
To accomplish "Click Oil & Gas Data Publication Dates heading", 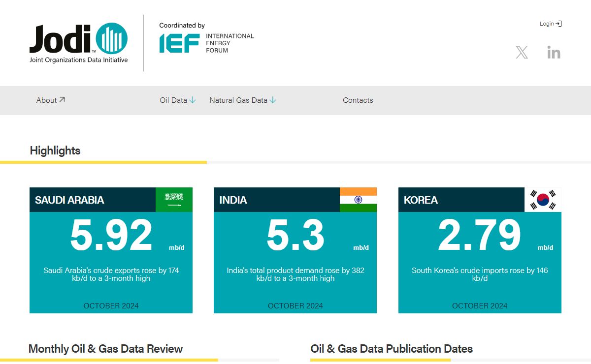I will [x=392, y=349].
